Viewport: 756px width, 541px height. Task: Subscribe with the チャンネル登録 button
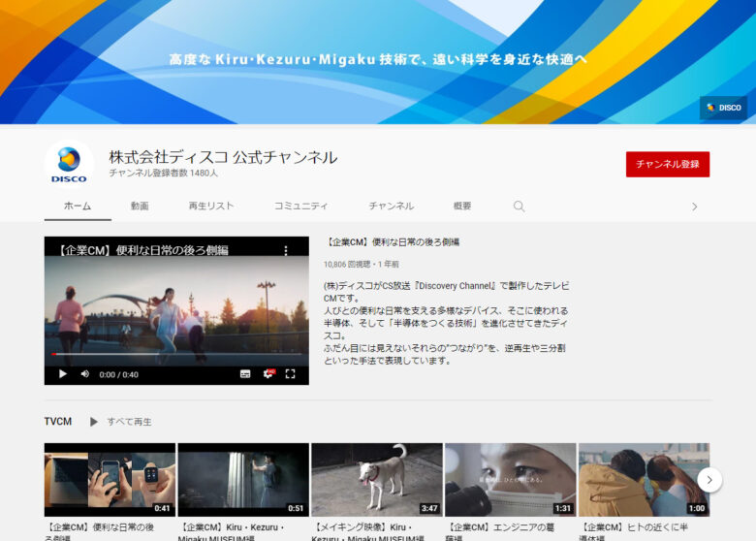[667, 165]
